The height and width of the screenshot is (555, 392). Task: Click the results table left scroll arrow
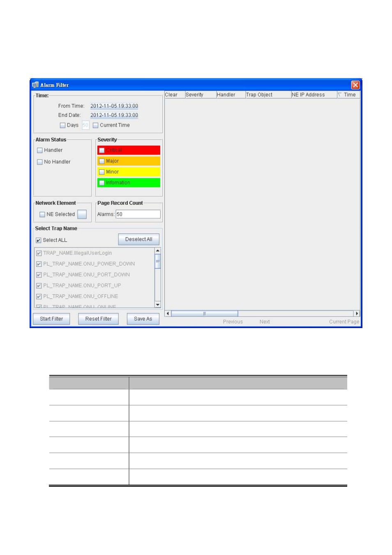(x=168, y=314)
